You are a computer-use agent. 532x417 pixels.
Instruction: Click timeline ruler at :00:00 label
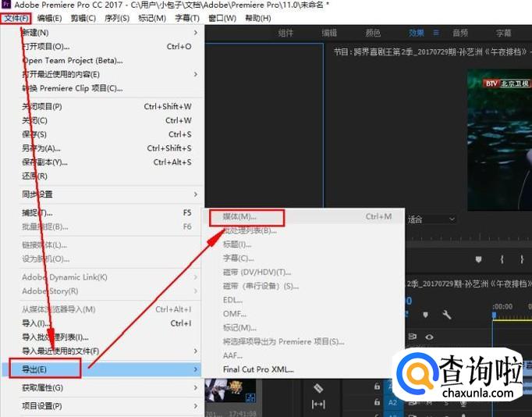pyautogui.click(x=503, y=307)
